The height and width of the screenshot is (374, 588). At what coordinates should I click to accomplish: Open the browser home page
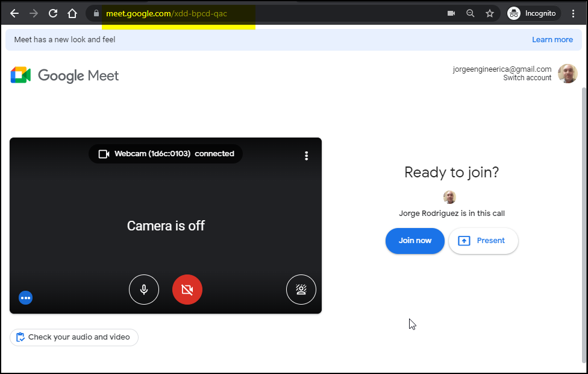[x=72, y=13]
